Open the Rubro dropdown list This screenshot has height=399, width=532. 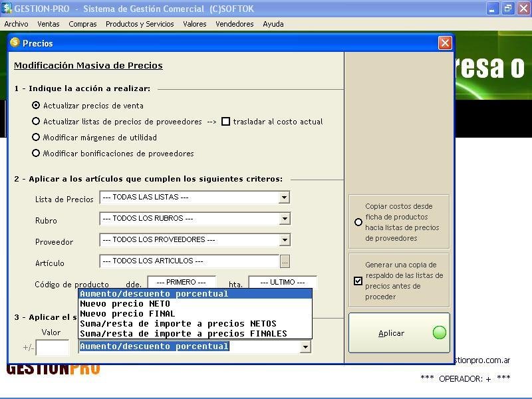click(x=284, y=219)
